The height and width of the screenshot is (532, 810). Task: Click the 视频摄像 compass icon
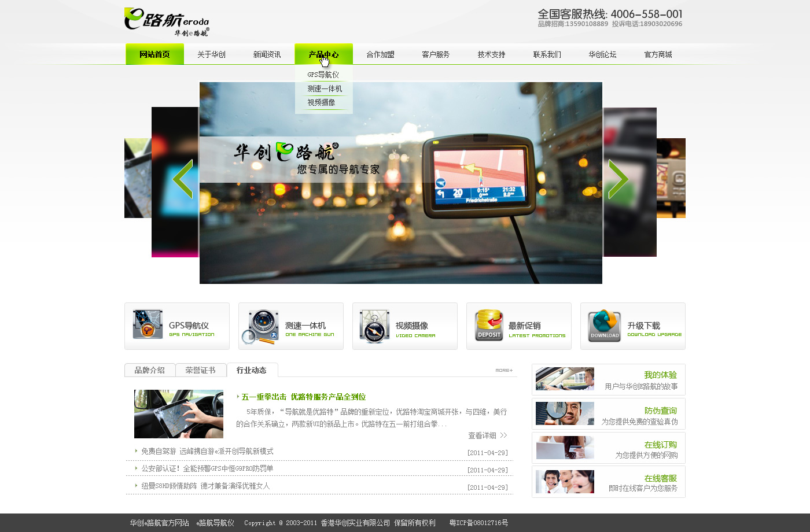374,326
